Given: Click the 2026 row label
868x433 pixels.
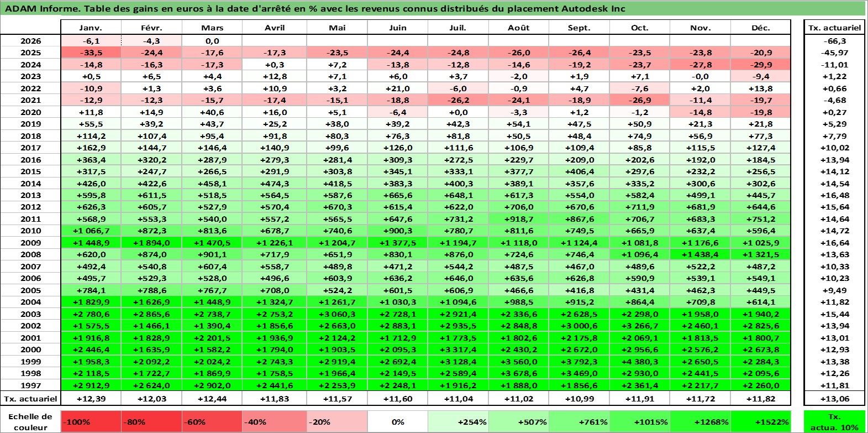Looking at the screenshot, I should tap(31, 41).
